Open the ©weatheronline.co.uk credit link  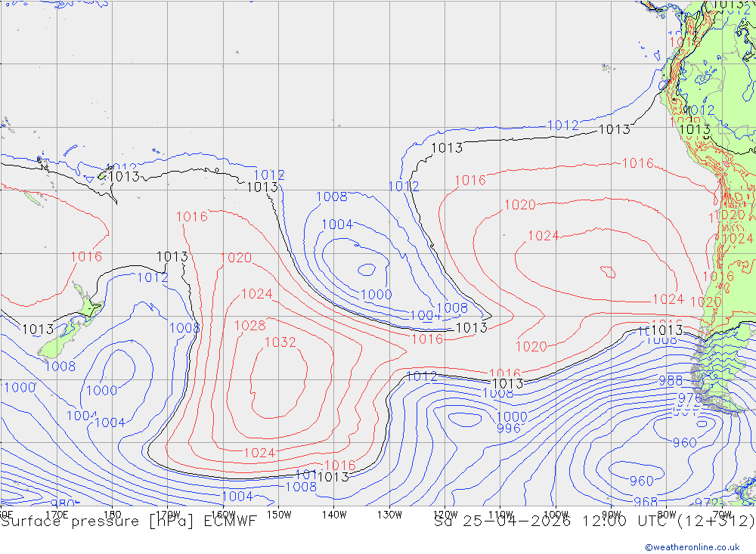[692, 547]
